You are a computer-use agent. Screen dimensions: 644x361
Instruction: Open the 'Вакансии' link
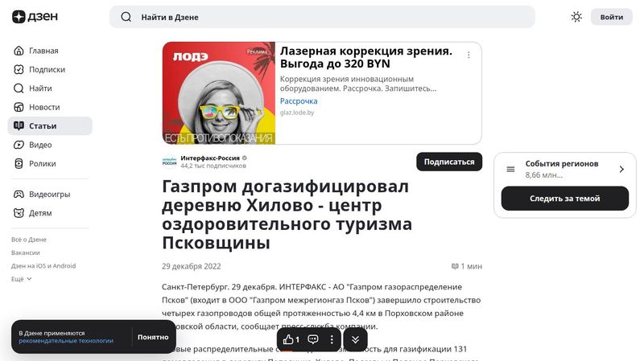tap(26, 252)
